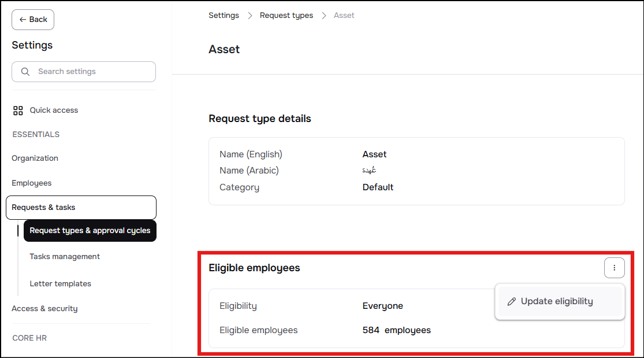Open the Organization settings section

point(35,158)
